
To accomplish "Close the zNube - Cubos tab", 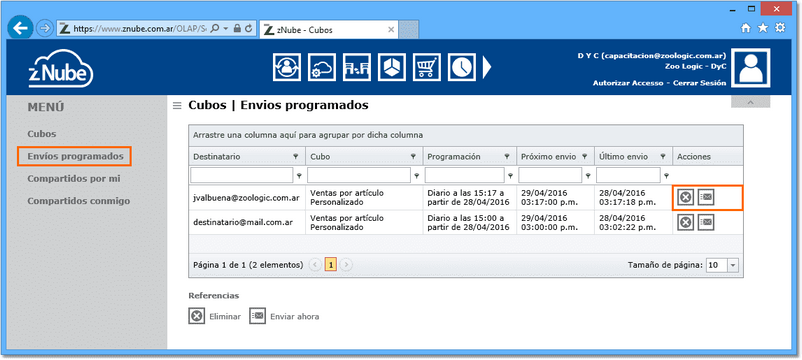I will (391, 30).
